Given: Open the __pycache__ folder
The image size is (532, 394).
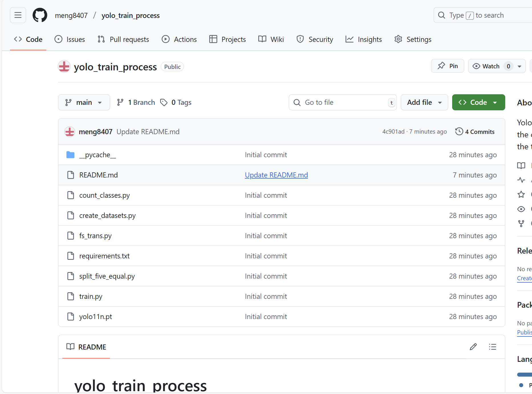Looking at the screenshot, I should click(x=98, y=155).
